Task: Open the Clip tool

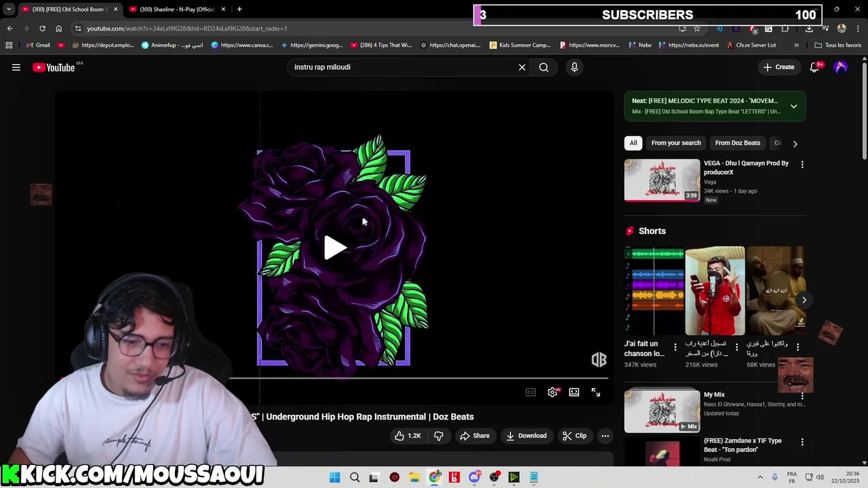Action: tap(574, 436)
